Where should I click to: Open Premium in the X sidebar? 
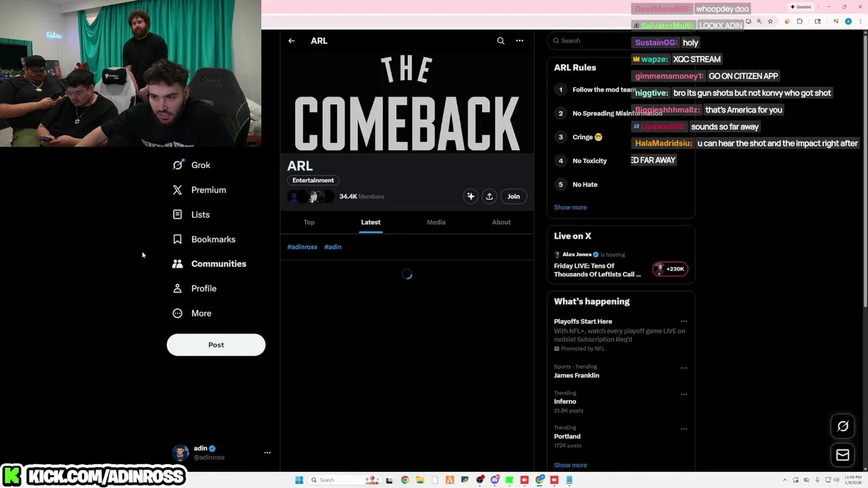coord(199,190)
